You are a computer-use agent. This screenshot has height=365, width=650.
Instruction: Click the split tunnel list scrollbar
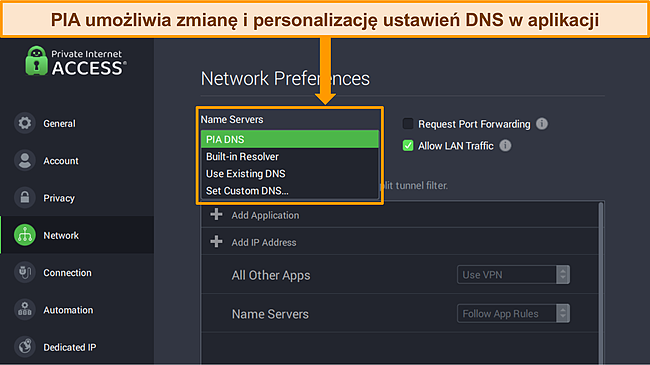pos(601,282)
